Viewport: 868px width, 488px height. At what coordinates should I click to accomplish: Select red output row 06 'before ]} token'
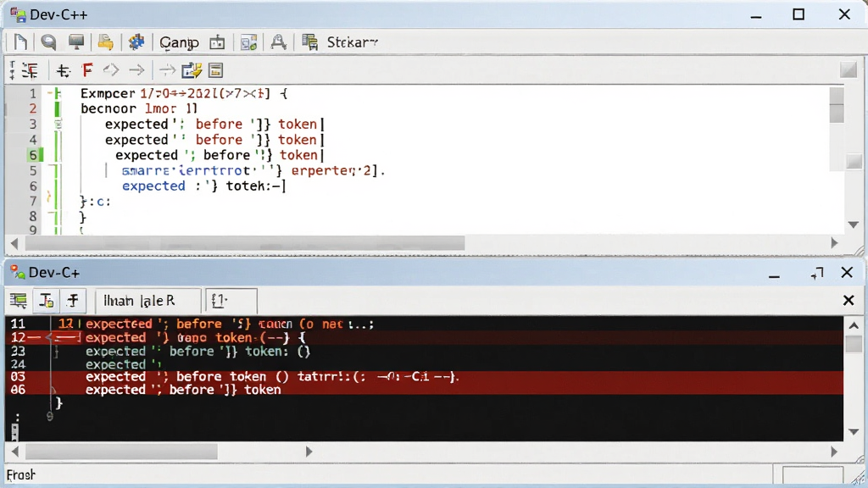[424, 390]
